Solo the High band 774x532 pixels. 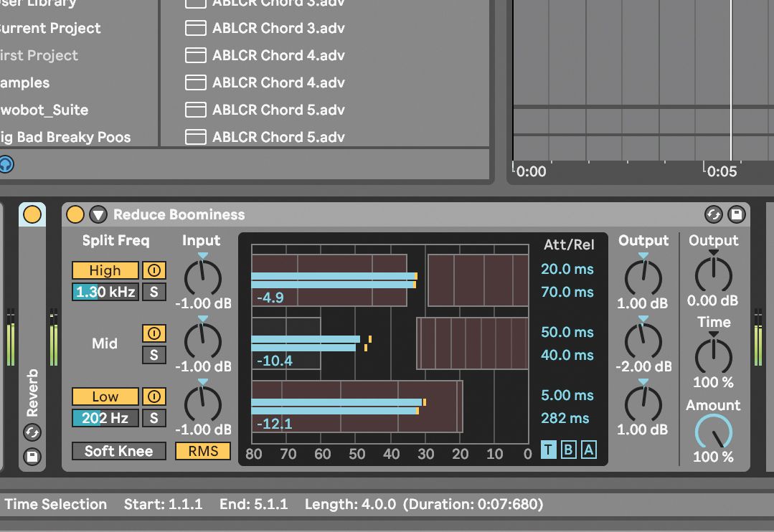(x=154, y=292)
